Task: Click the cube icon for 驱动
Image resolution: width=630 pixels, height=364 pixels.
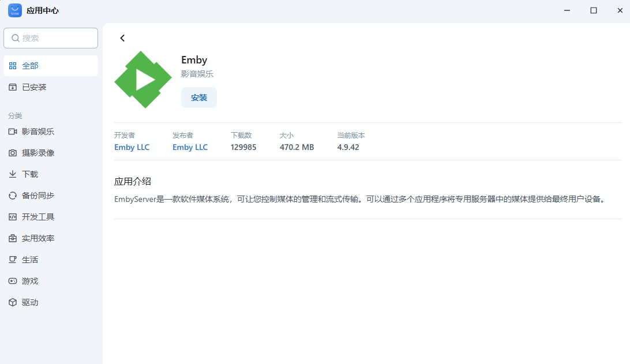Action: (13, 302)
